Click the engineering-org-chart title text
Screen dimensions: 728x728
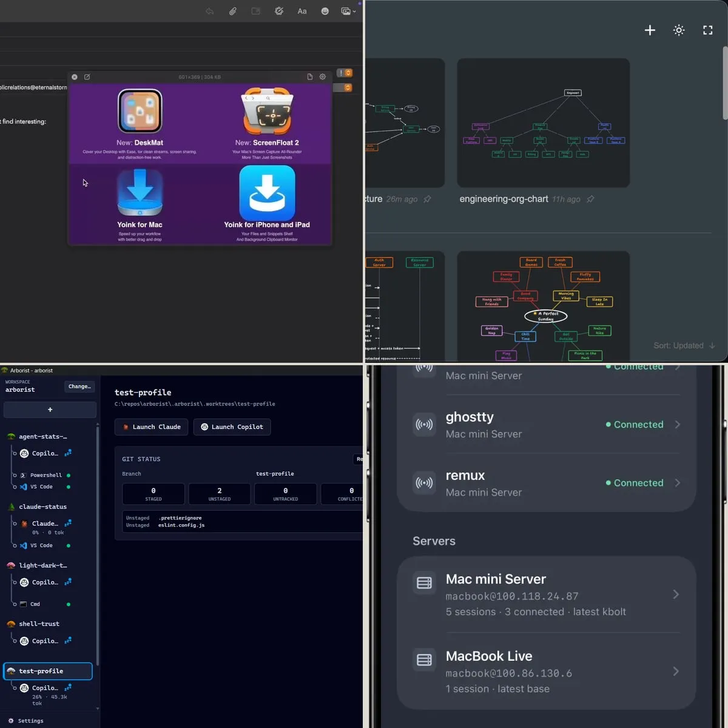point(504,199)
